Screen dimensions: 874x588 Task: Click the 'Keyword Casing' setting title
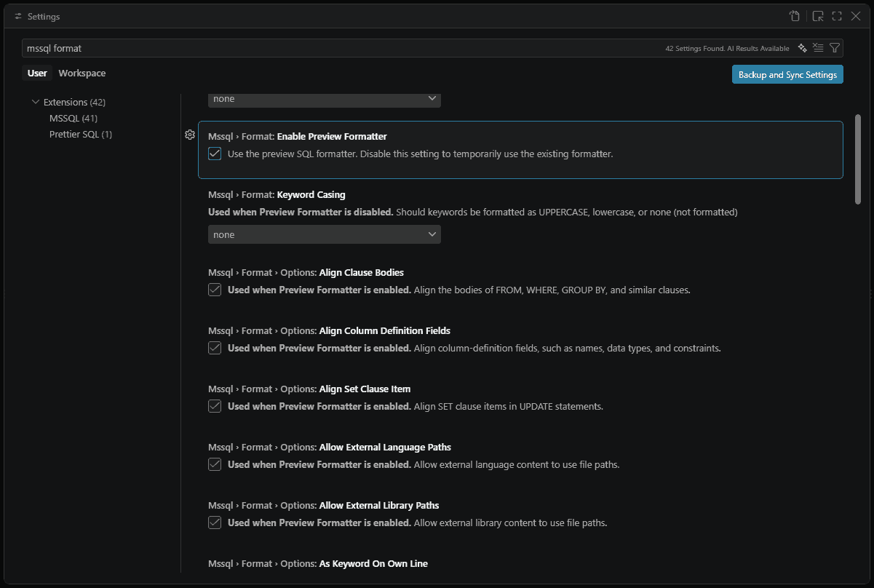(311, 195)
